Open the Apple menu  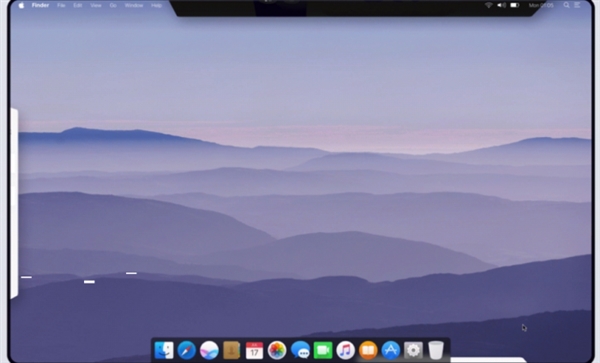coord(21,5)
